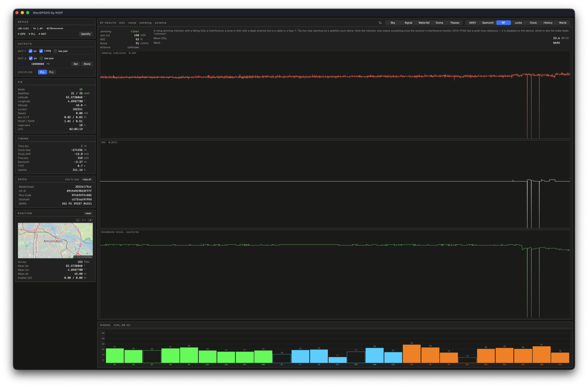Enable OUT 1 low pwr checkbox
The image size is (588, 387).
coord(55,51)
